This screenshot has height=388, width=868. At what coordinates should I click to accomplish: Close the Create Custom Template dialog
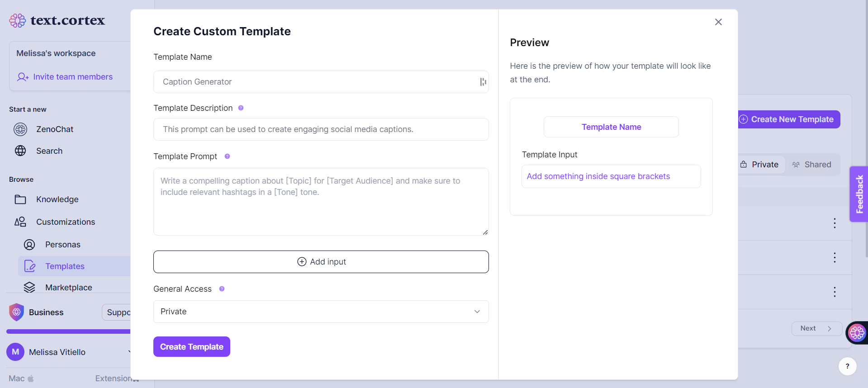pos(718,22)
